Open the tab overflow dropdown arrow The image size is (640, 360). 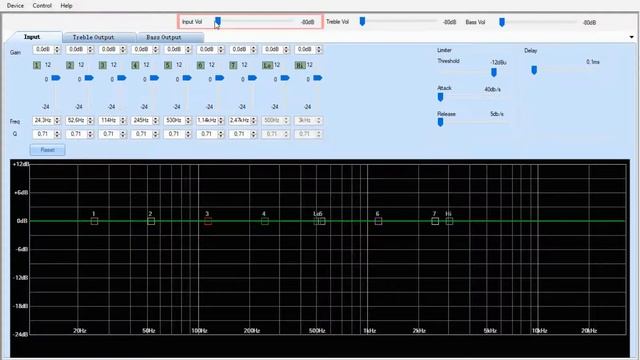point(631,37)
